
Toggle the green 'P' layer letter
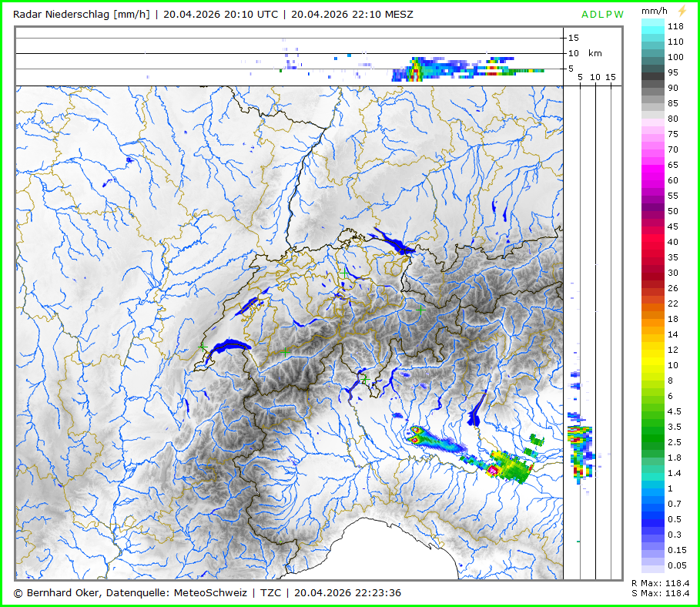pos(610,15)
